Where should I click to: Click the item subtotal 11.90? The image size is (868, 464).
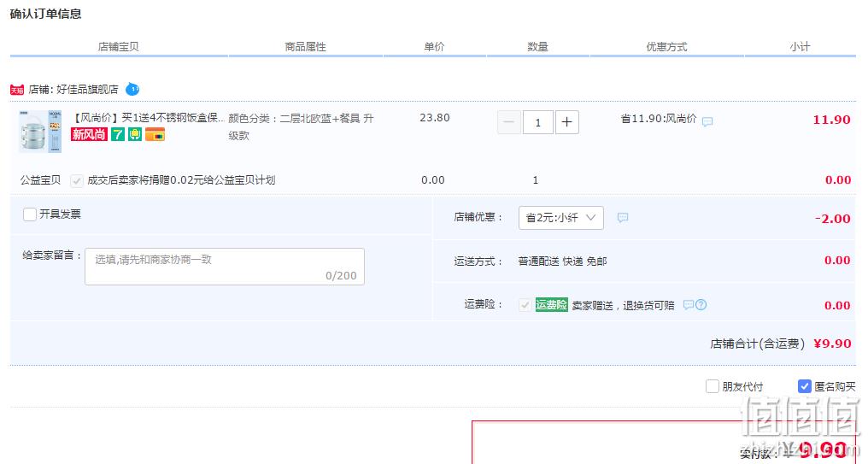coord(831,120)
